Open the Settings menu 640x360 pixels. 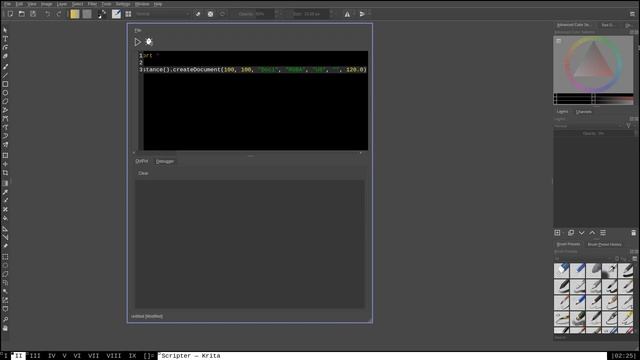point(122,4)
